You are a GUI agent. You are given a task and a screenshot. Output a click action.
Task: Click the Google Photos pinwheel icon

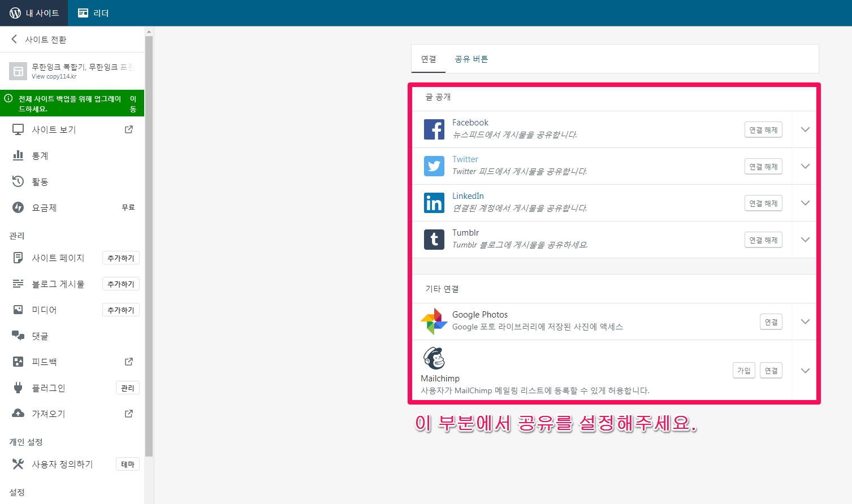click(434, 321)
